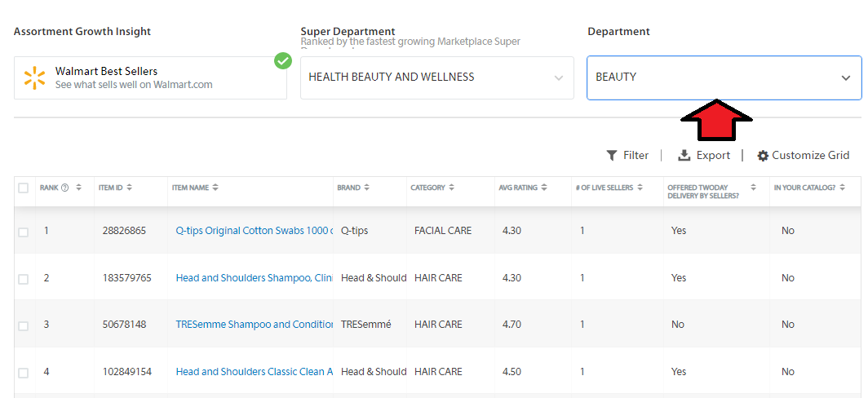868x398 pixels.
Task: Open the Department BEAUTY dropdown
Action: coord(845,78)
